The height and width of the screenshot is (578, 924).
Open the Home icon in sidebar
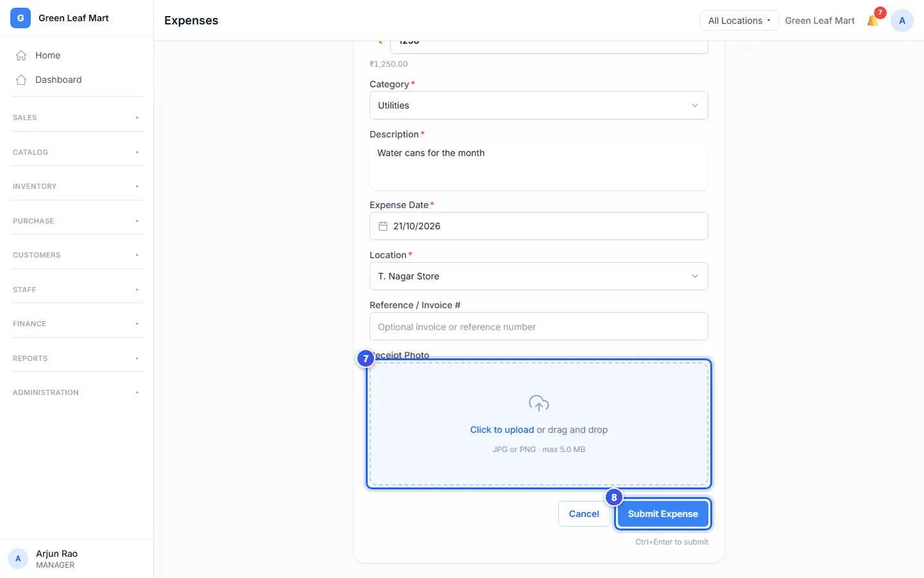[x=21, y=55]
